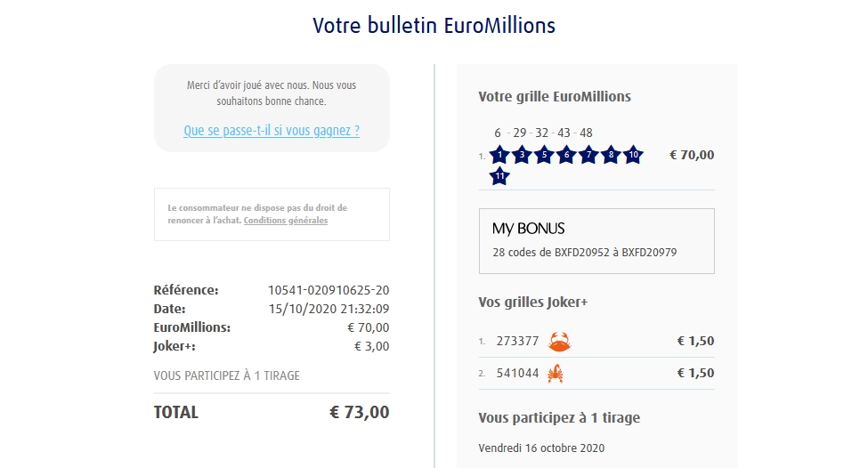868x468 pixels.
Task: Open "Que se passe-t-il si vous gagnez ?" link
Action: [272, 131]
